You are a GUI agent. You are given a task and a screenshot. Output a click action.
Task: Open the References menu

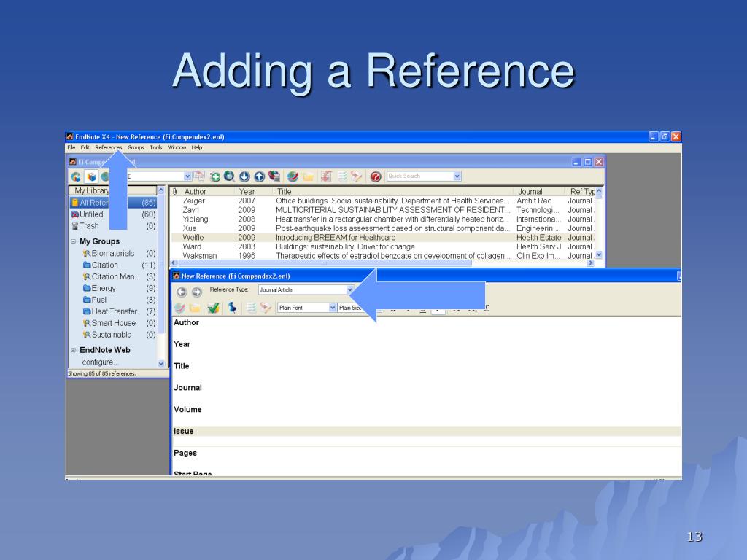[108, 147]
